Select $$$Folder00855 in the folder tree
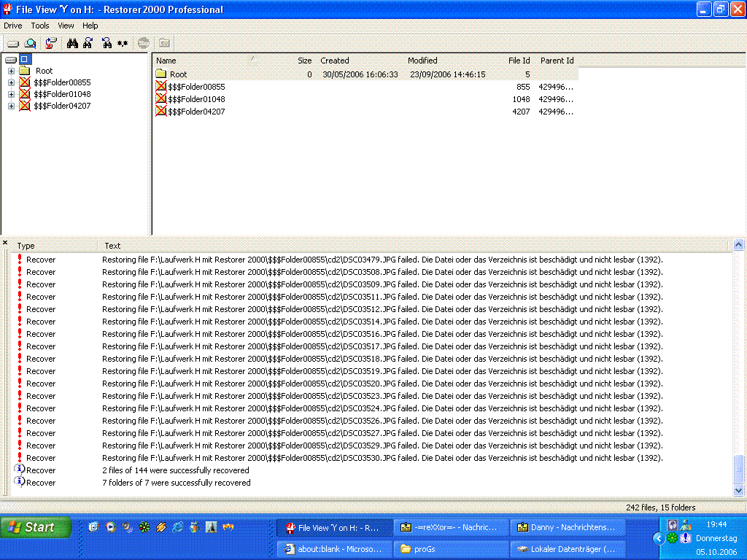 (x=62, y=82)
